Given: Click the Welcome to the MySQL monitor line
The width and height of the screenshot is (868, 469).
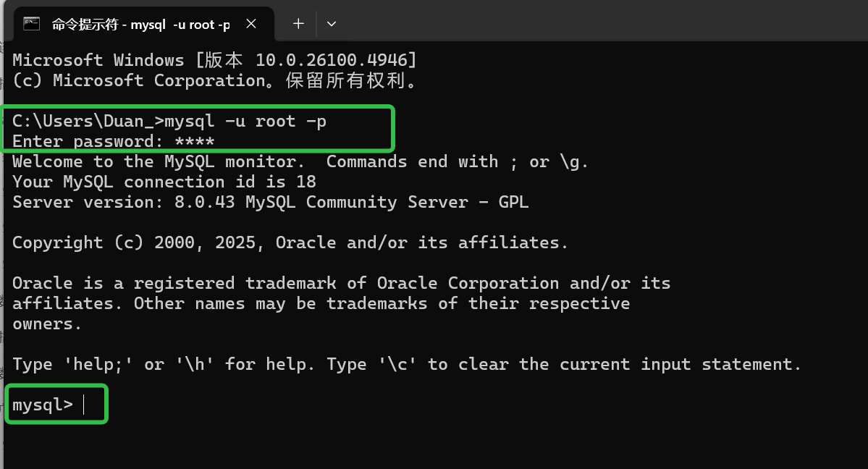Looking at the screenshot, I should 300,161.
